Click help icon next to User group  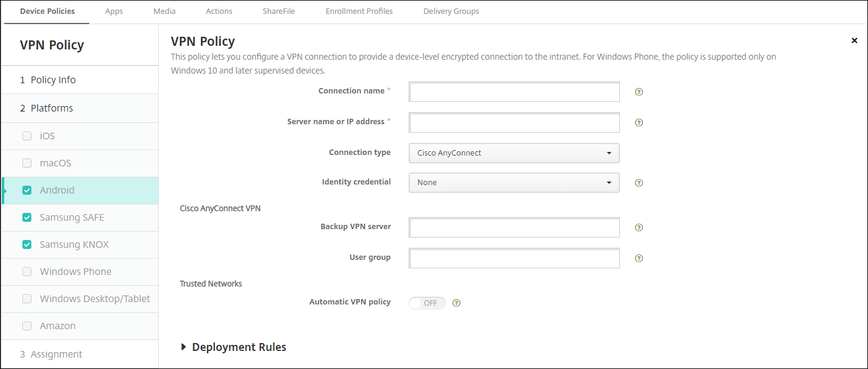[x=639, y=258]
